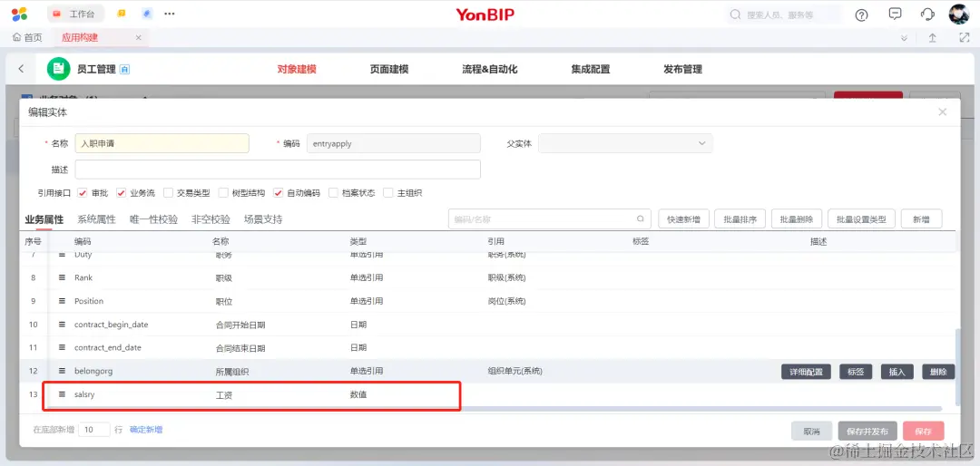Close the 编辑实体 dialog
The image size is (980, 466).
(x=942, y=112)
